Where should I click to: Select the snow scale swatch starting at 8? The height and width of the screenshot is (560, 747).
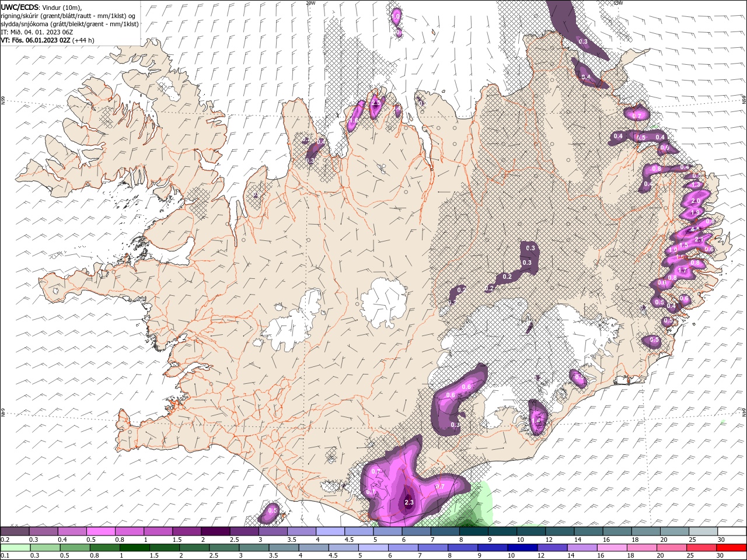point(474,531)
